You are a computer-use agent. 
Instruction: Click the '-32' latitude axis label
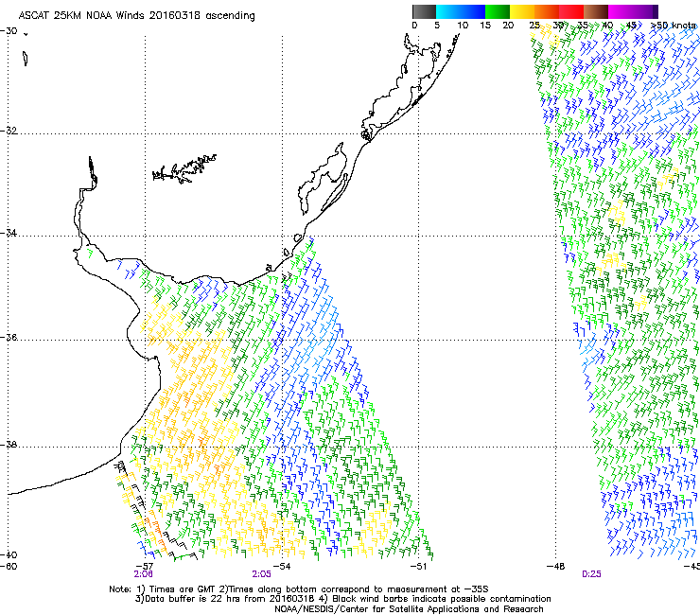point(9,131)
